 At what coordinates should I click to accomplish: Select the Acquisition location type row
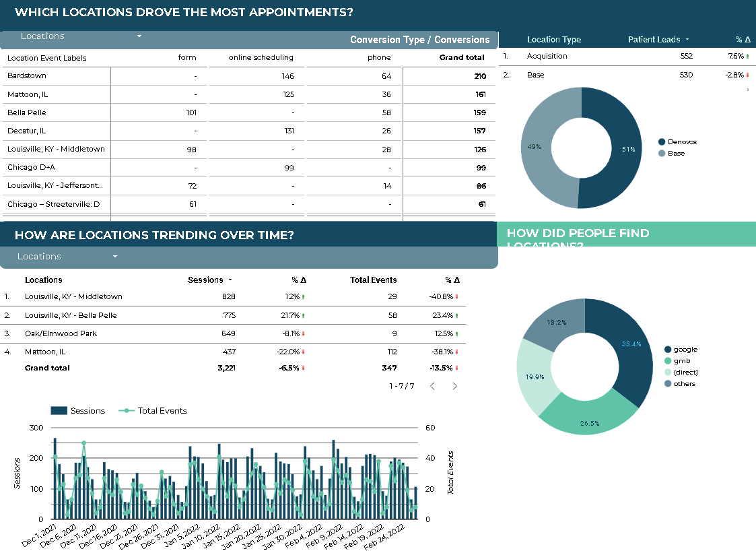coord(626,56)
